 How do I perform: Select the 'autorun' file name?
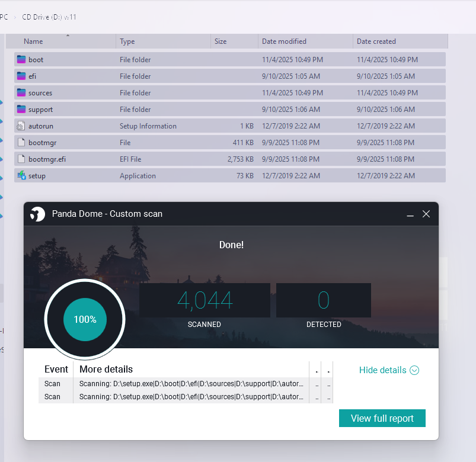tap(41, 126)
